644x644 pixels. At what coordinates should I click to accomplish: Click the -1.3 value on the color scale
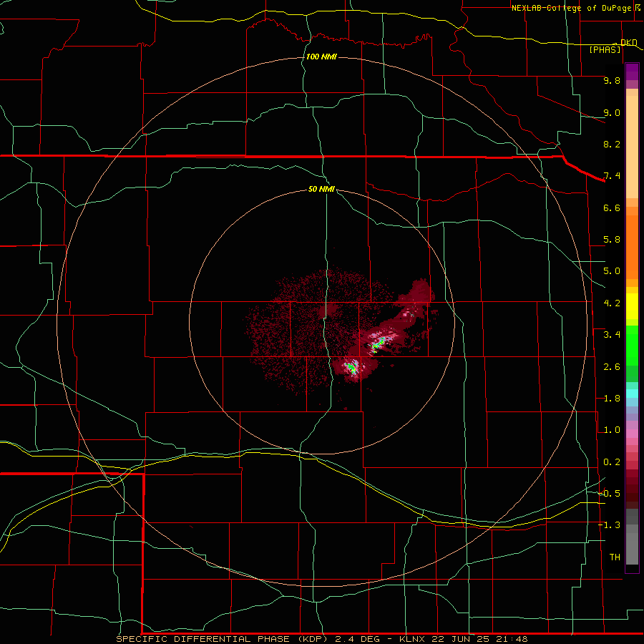(609, 525)
